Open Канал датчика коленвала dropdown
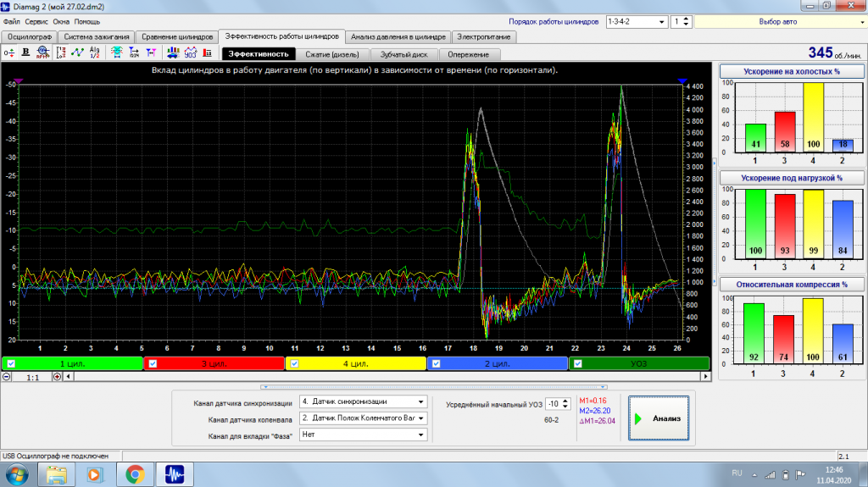This screenshot has height=487, width=868. click(363, 418)
